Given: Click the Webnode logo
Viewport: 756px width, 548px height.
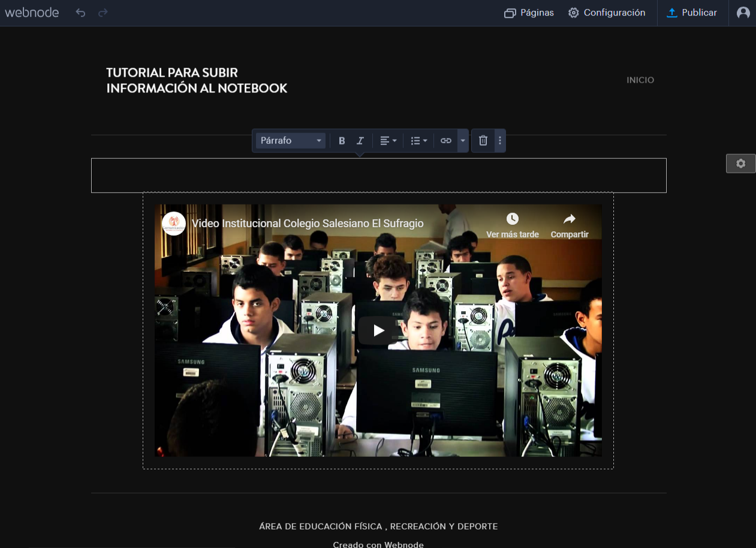Looking at the screenshot, I should coord(32,13).
